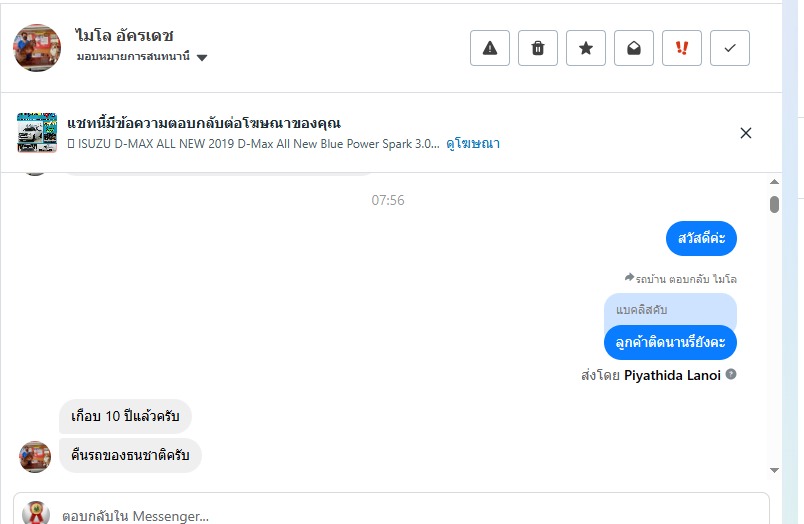Click info icon beside Piyathida Lanoi
Image resolution: width=804 pixels, height=524 pixels.
(731, 375)
